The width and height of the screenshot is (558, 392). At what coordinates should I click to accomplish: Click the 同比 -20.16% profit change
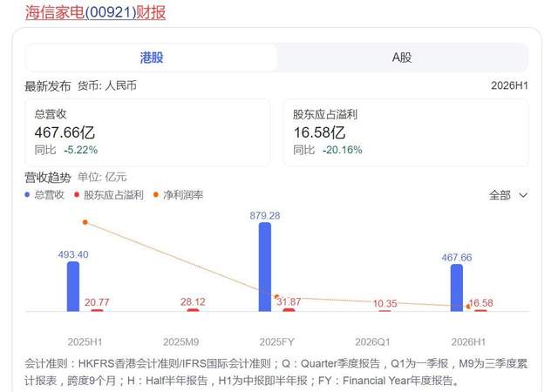(328, 150)
